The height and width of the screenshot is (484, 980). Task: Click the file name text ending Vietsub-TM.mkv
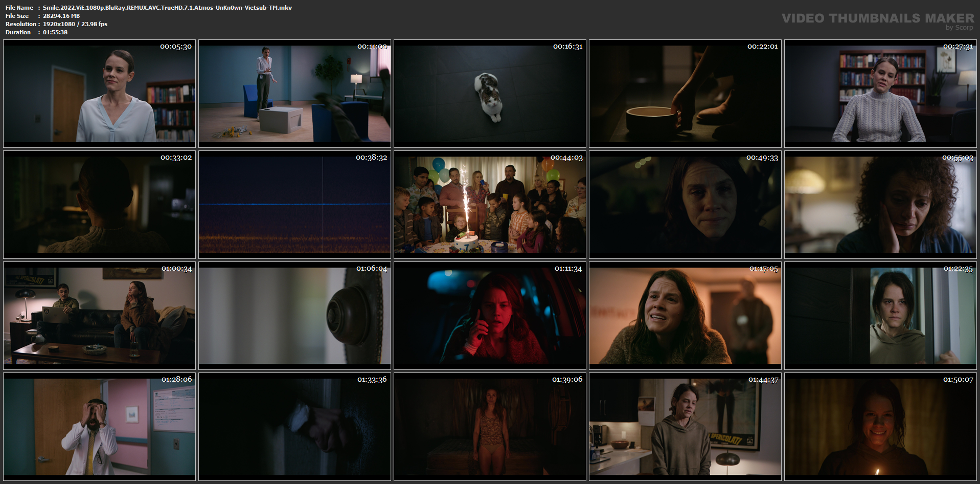[x=167, y=8]
